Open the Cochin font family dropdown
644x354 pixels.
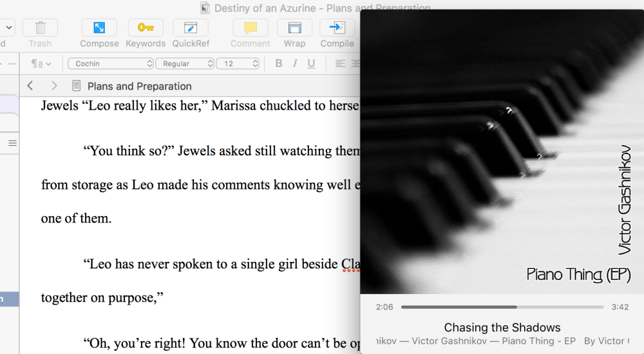click(111, 63)
